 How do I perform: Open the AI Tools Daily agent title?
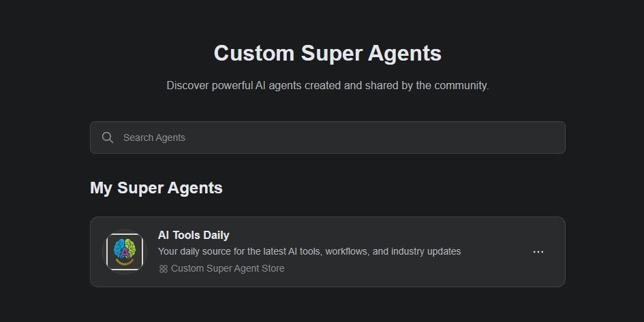(x=194, y=236)
